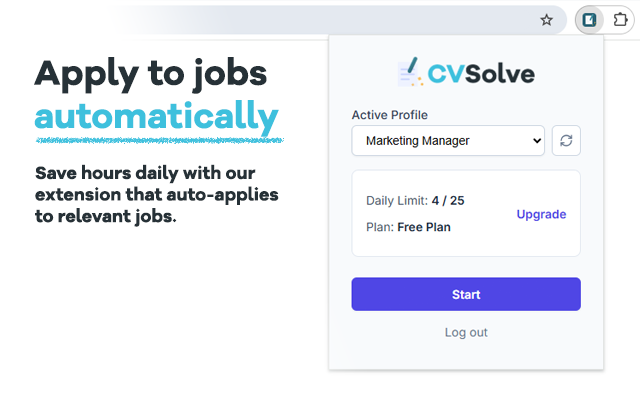Click the CVSolve brand name text
The width and height of the screenshot is (640, 400).
[x=481, y=73]
